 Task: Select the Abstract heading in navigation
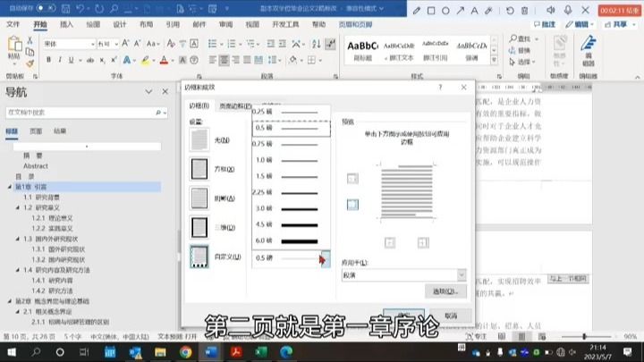point(35,166)
